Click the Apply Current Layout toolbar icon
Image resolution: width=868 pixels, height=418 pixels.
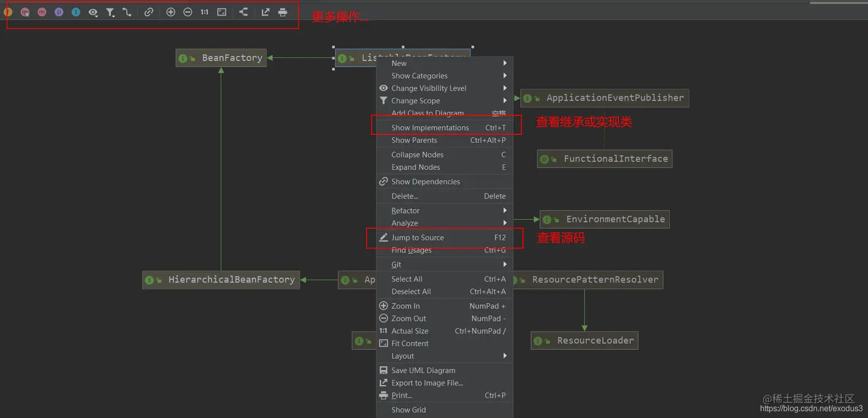click(x=243, y=12)
